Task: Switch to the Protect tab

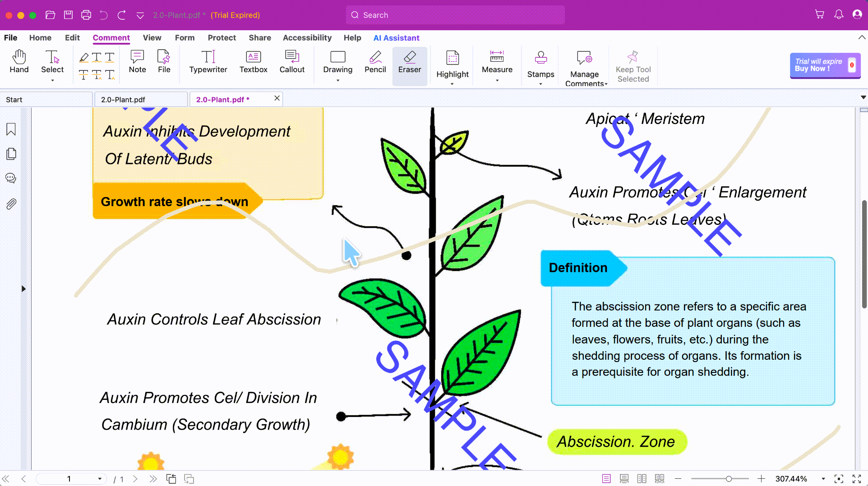Action: click(x=222, y=38)
